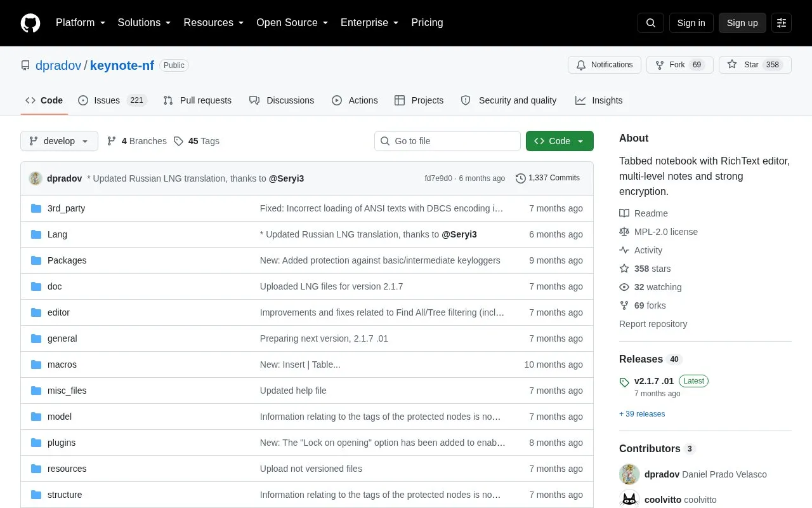The height and width of the screenshot is (508, 812).
Task: Click the editor folder icon
Action: 36,312
